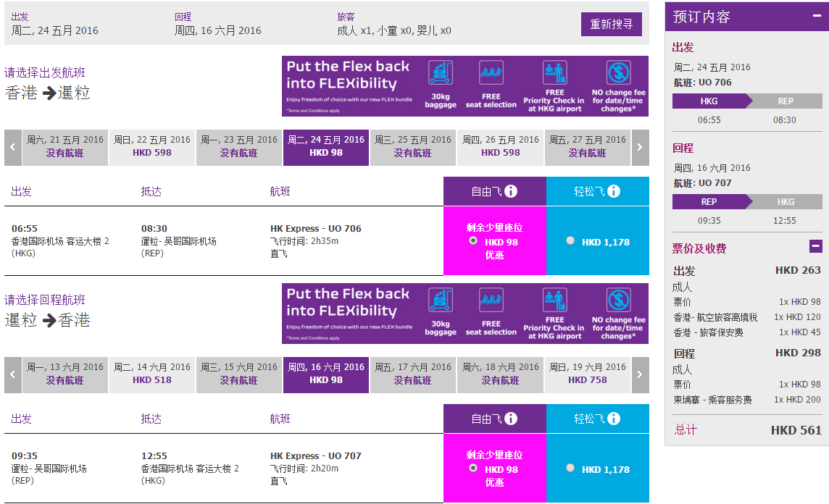Choose return date 周日 19 六月 HKD 758
The height and width of the screenshot is (504, 829).
[588, 374]
